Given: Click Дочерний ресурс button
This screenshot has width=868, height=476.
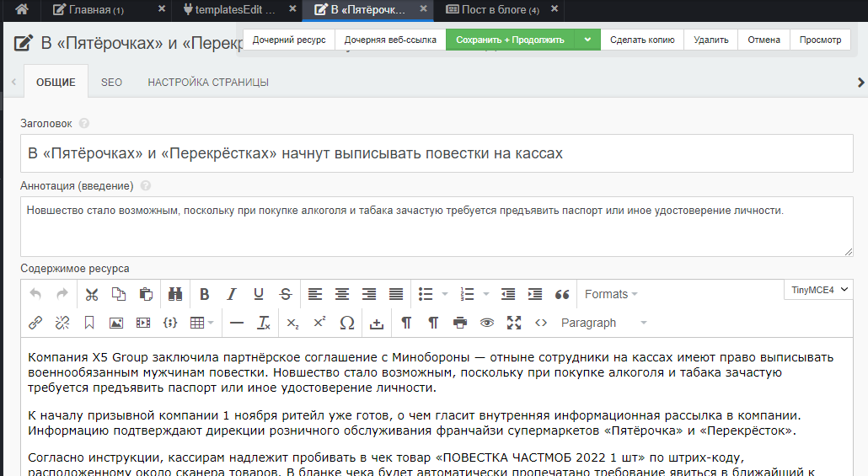Looking at the screenshot, I should tap(289, 40).
